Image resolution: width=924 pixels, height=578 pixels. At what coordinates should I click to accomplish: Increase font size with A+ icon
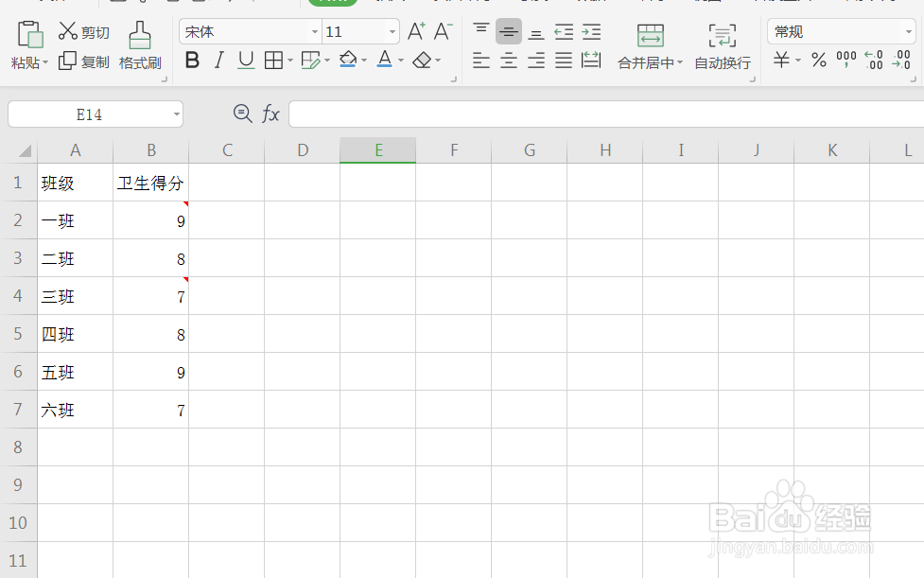click(416, 31)
